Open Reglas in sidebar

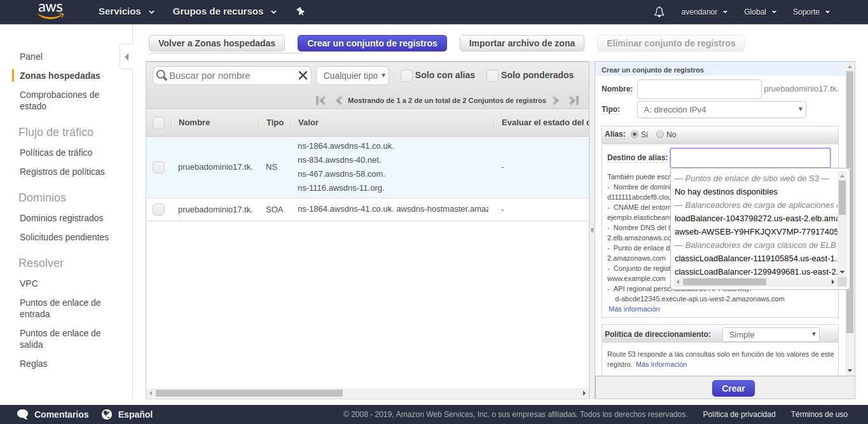tap(34, 364)
